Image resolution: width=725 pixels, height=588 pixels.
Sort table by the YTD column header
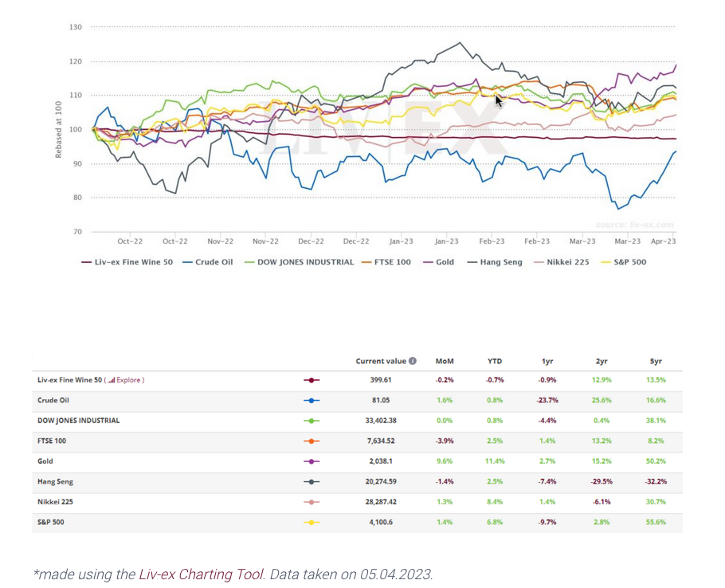pos(494,361)
